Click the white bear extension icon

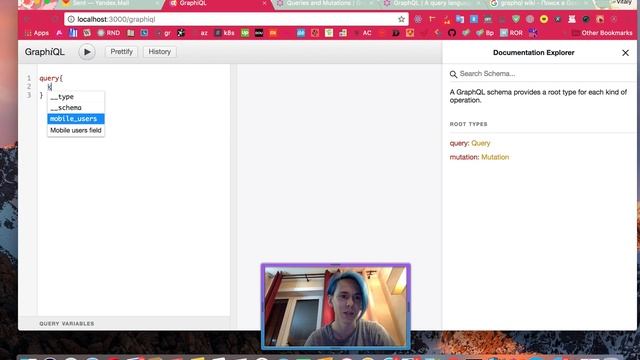pos(572,19)
